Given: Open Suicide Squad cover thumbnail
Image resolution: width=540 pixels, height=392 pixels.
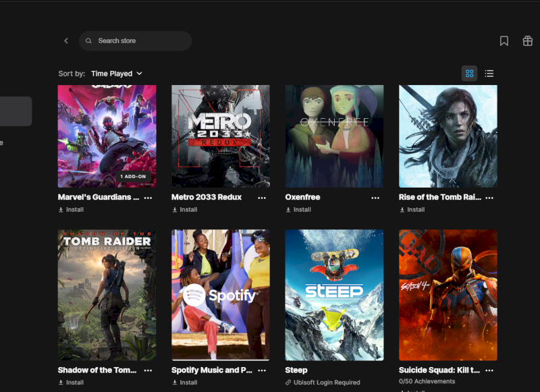Looking at the screenshot, I should pyautogui.click(x=448, y=295).
